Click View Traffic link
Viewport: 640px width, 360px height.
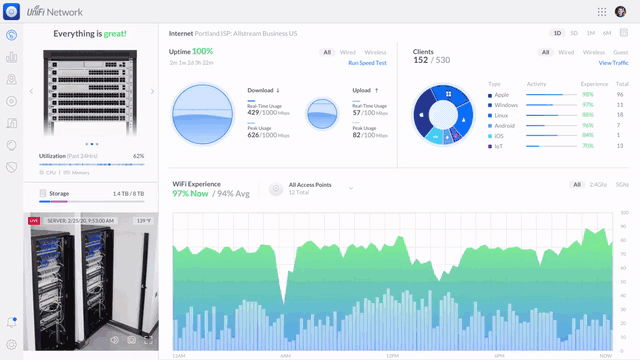click(613, 63)
